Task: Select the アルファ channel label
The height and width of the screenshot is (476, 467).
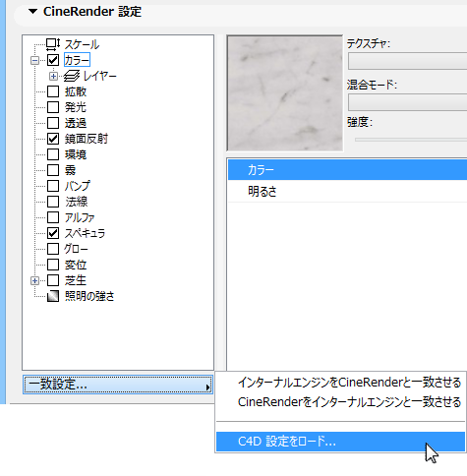Action: click(80, 217)
